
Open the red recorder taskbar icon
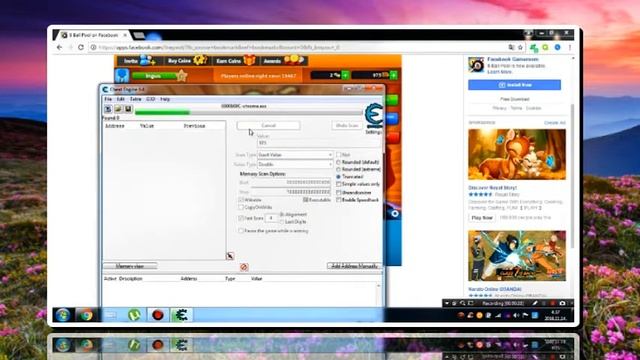tap(158, 315)
